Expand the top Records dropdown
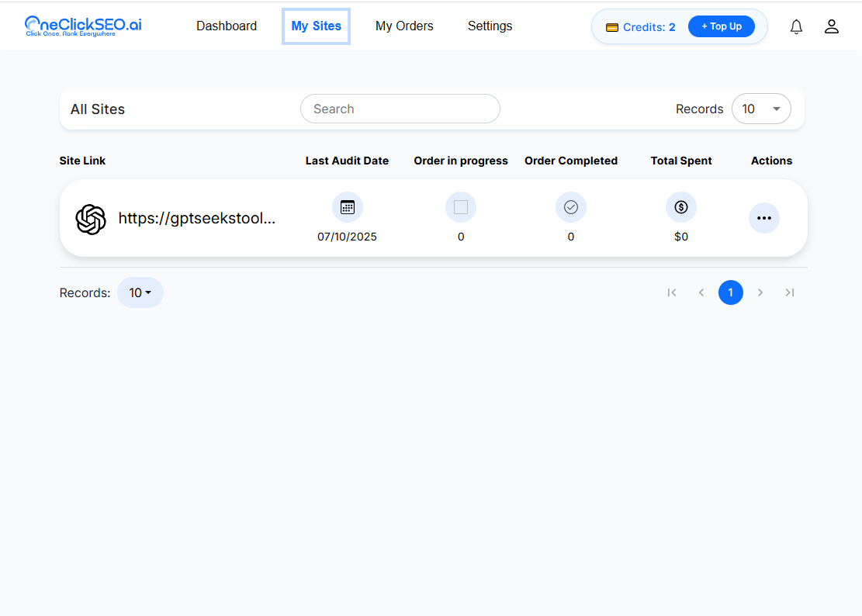 coord(761,109)
